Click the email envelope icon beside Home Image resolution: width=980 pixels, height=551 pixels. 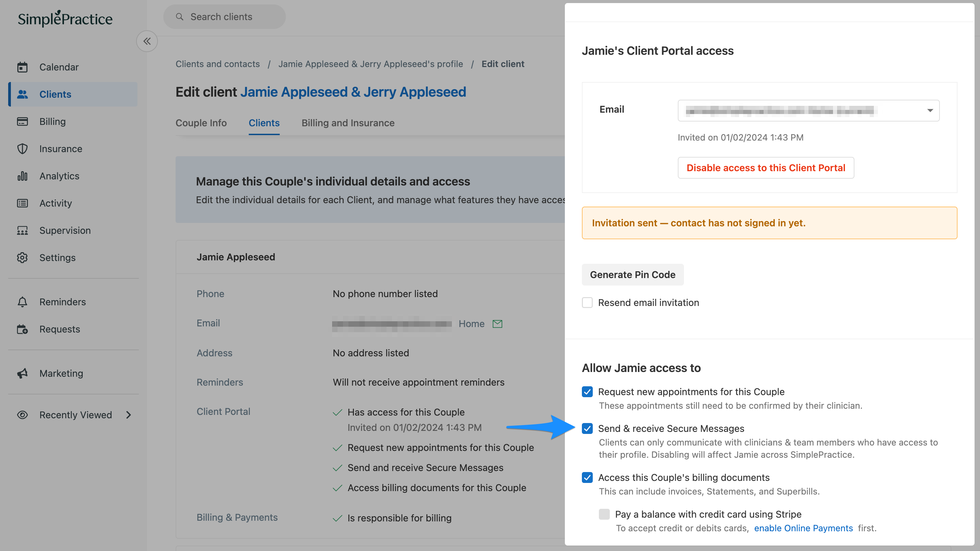pos(497,324)
